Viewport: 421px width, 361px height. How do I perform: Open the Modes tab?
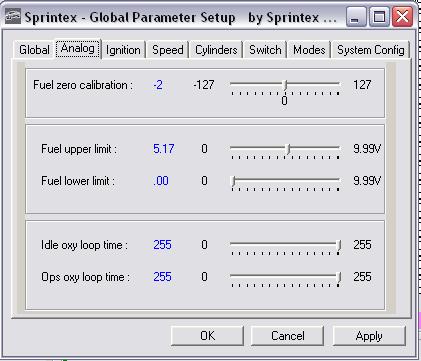click(309, 50)
